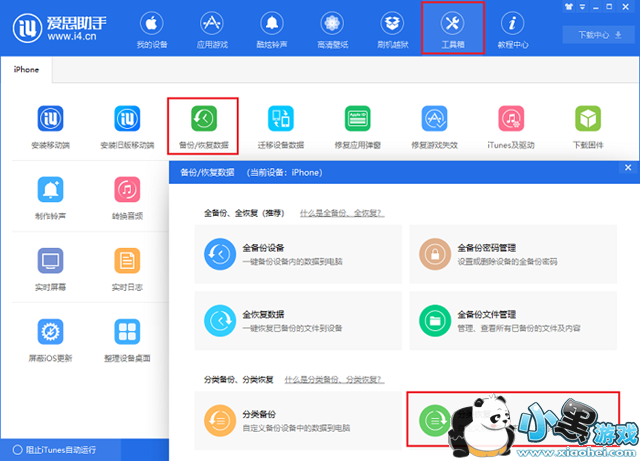Click 什么是分类备份、分类恢复? help link

click(x=334, y=380)
